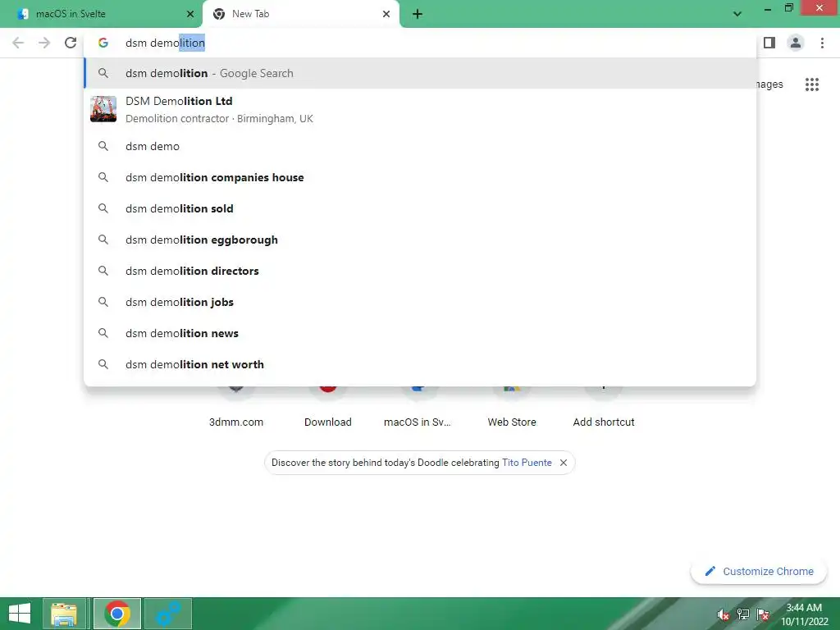Choose the dsm demolition net worth suggestion
Screen dimensions: 840x630
420,364
